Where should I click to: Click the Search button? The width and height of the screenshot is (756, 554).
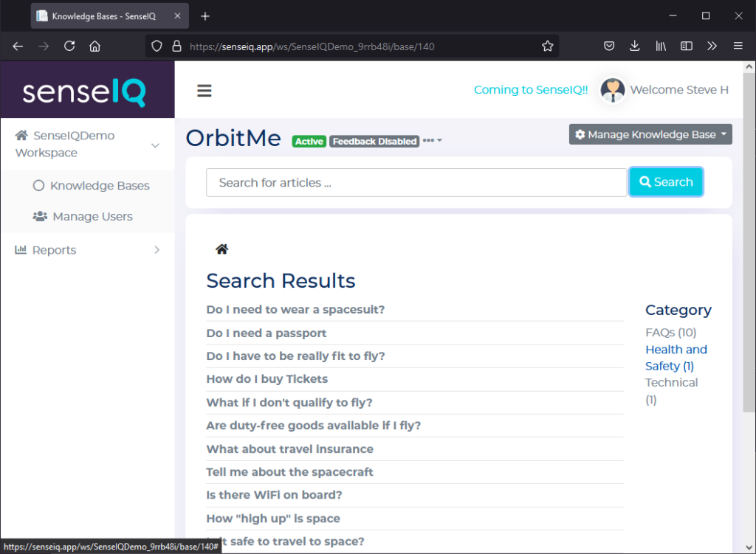pyautogui.click(x=666, y=182)
